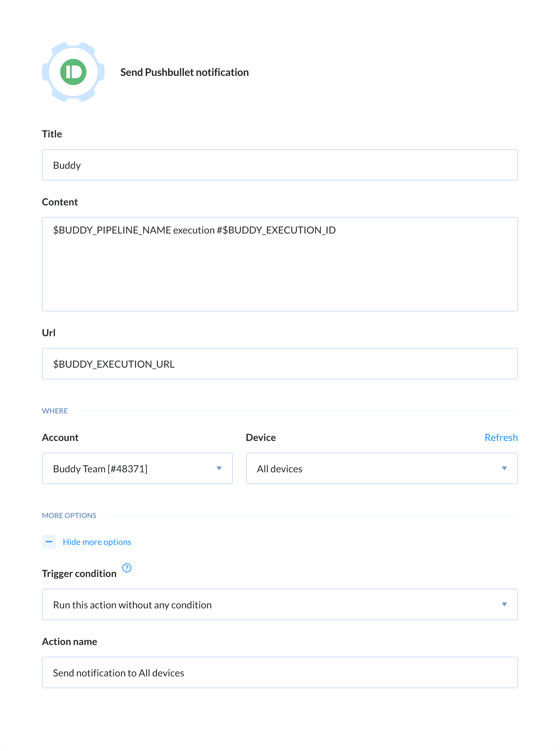This screenshot has height=751, width=560.
Task: Toggle the expanded state of additional settings
Action: click(96, 542)
